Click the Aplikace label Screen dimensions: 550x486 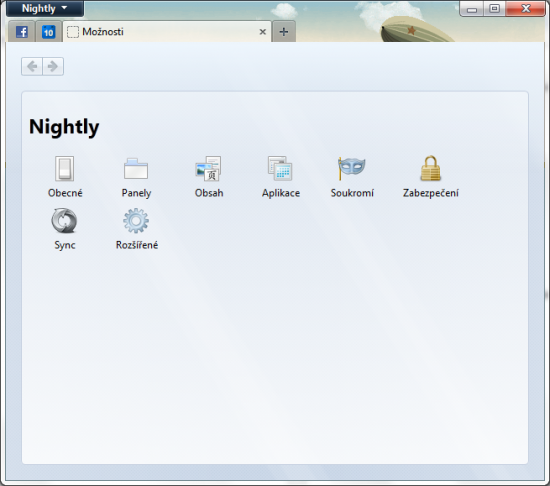click(x=281, y=193)
